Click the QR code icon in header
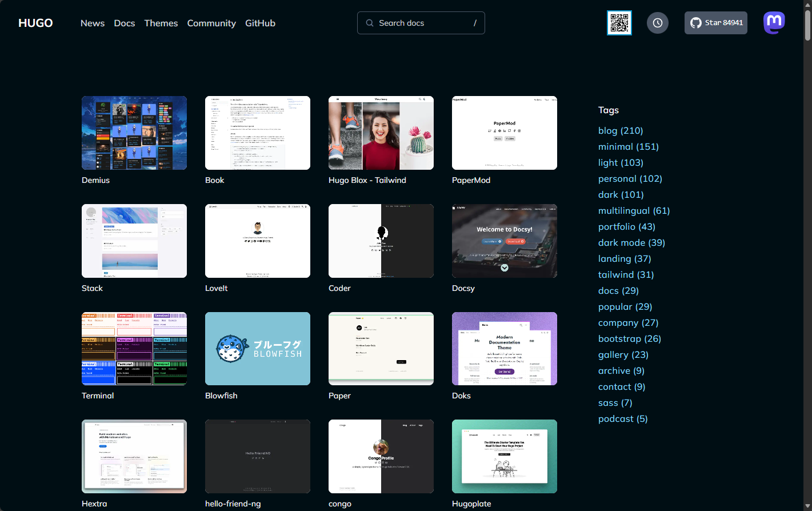 point(619,23)
